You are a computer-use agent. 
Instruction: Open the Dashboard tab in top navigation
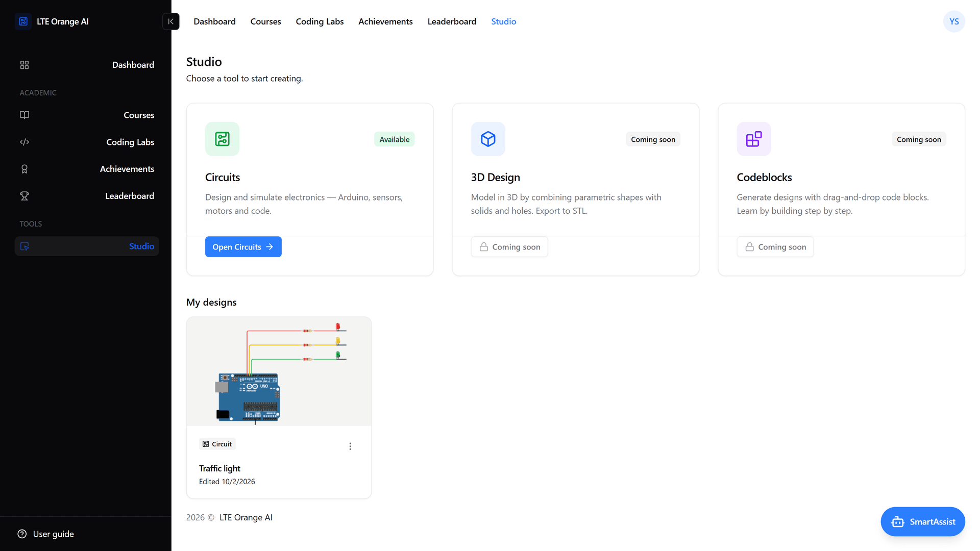(x=214, y=21)
